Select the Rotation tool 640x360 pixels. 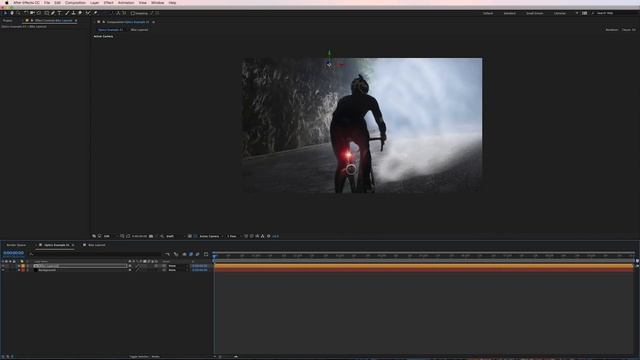coord(26,13)
